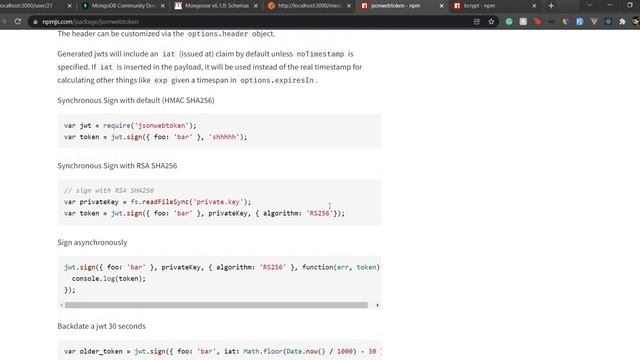Close the bcrypt npm tab
Screen dimensions: 640x360
point(534,6)
